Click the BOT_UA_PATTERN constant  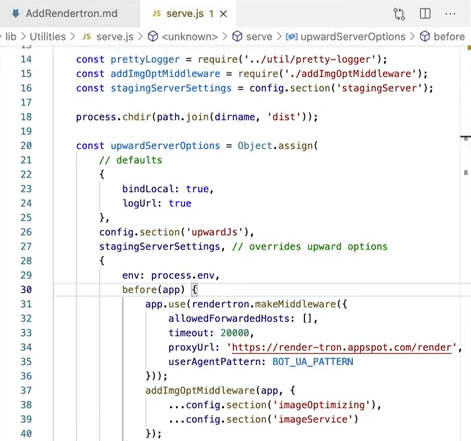[313, 362]
